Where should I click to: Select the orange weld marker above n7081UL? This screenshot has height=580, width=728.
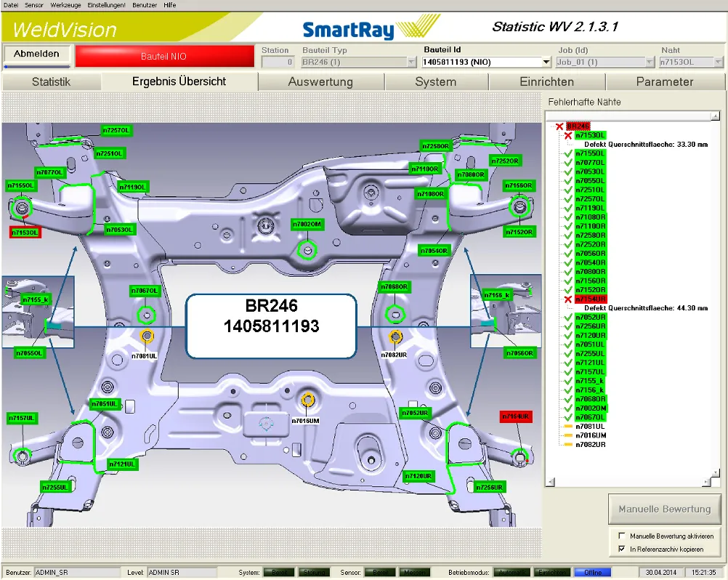pos(147,336)
